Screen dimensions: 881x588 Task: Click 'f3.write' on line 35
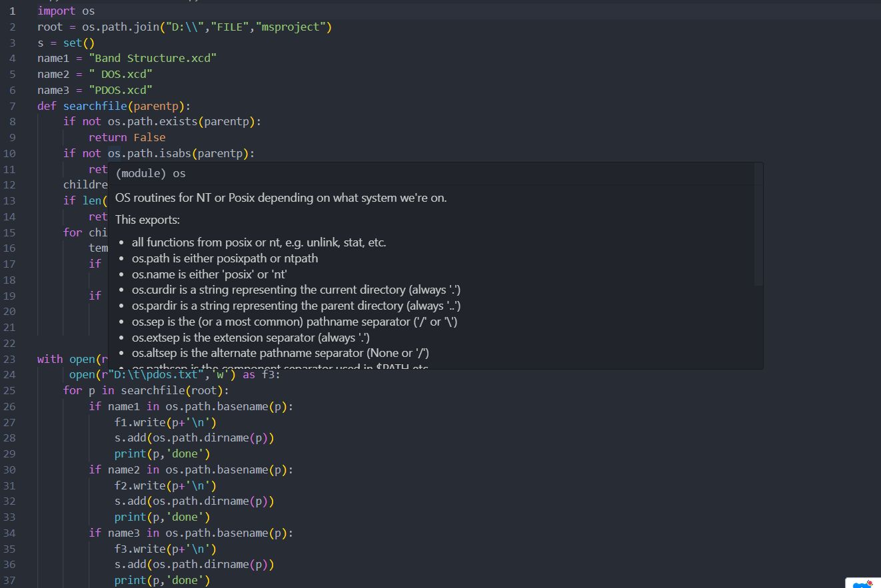pos(140,549)
